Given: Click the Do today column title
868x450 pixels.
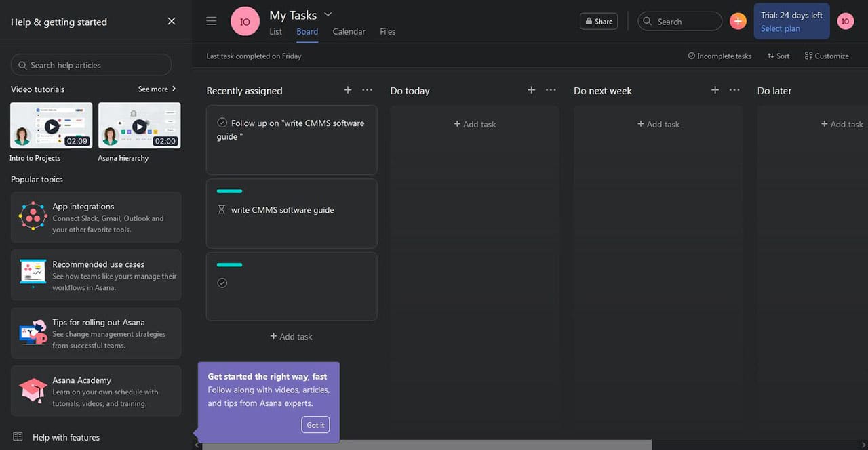Looking at the screenshot, I should point(410,91).
